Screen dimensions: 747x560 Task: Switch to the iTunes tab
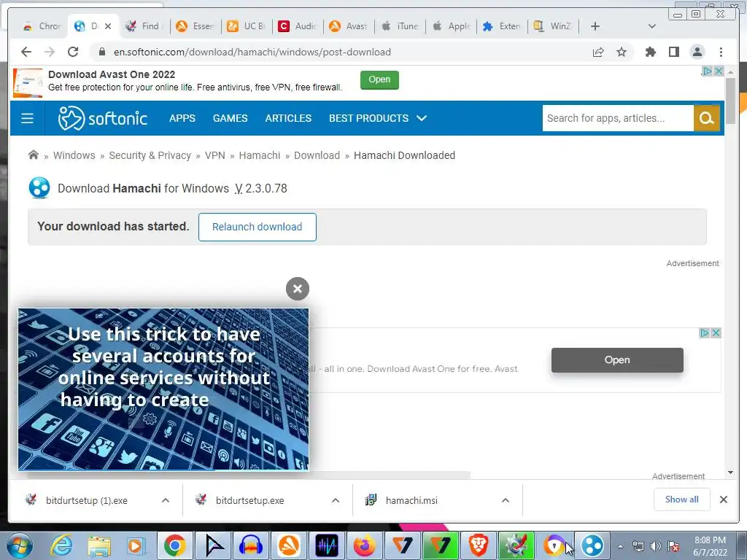coord(400,26)
